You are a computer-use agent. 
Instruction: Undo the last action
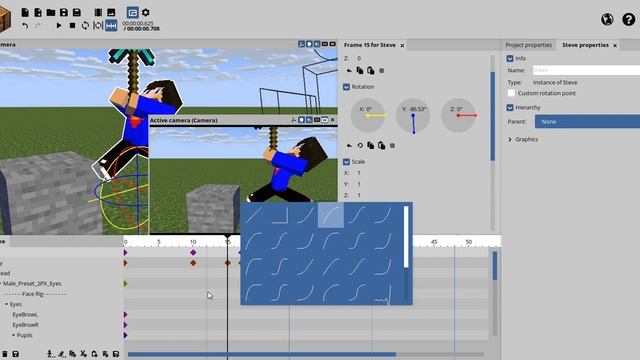point(25,26)
